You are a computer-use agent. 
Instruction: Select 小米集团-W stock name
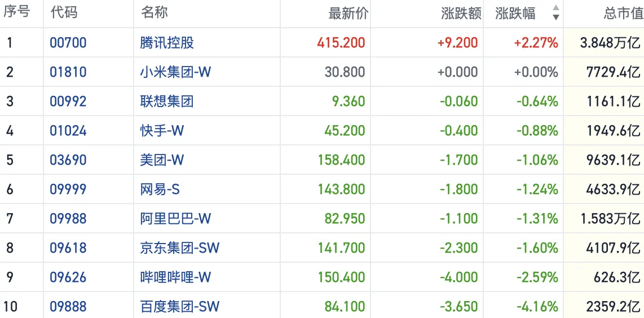[x=175, y=72]
